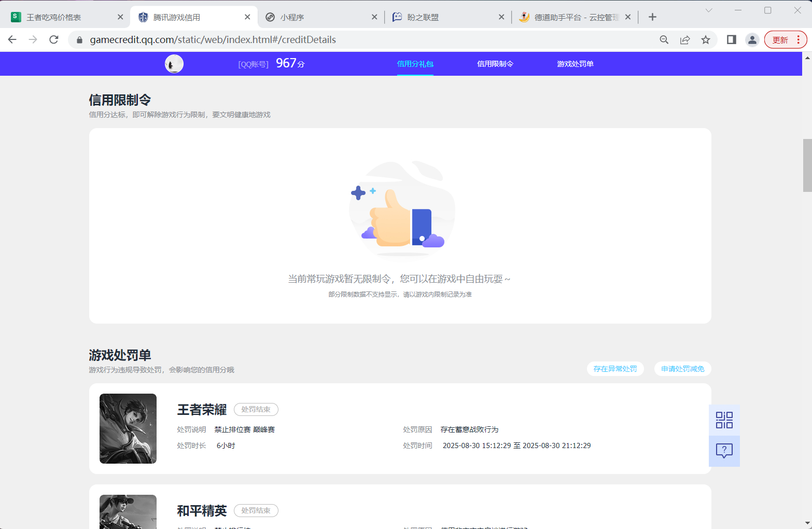This screenshot has width=812, height=529.
Task: Click the 信用限制令 section heading
Action: tap(120, 100)
